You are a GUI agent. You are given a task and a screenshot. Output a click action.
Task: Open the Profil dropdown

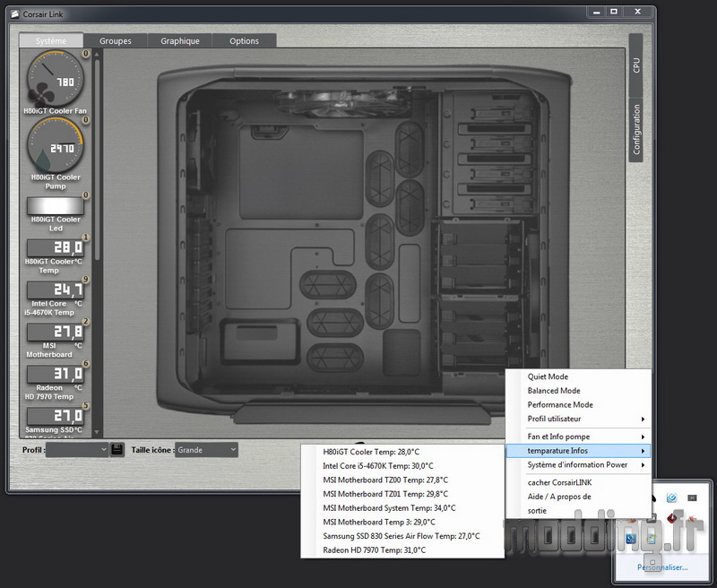click(77, 450)
